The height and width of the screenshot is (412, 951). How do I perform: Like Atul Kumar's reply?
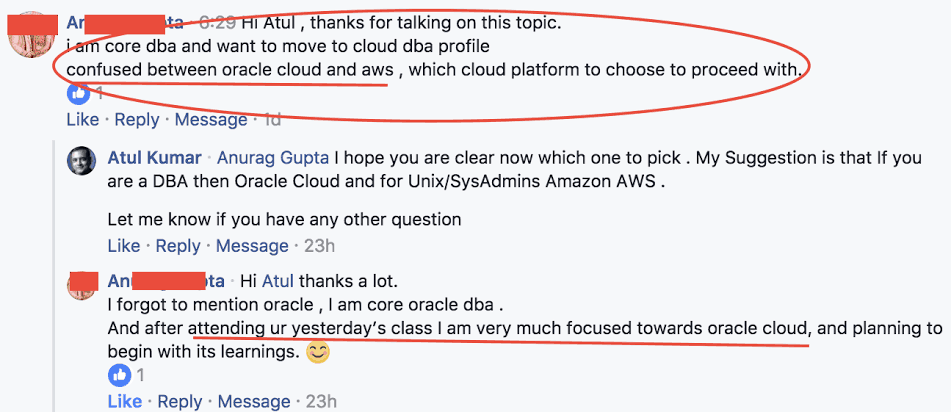pos(123,246)
